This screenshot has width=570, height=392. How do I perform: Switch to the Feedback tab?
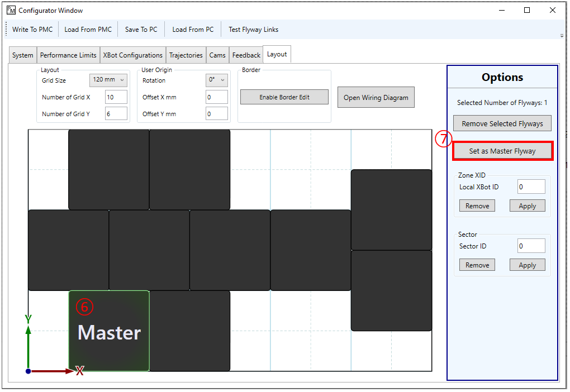[x=246, y=54]
